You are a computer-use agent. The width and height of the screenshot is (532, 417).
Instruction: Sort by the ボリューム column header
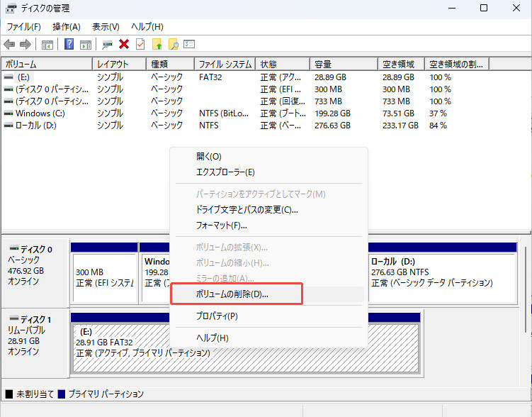[47, 64]
